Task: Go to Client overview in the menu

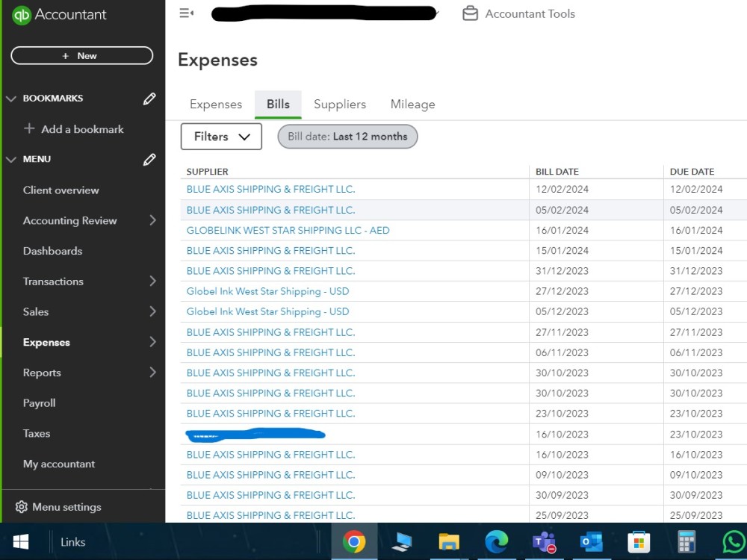Action: click(61, 190)
